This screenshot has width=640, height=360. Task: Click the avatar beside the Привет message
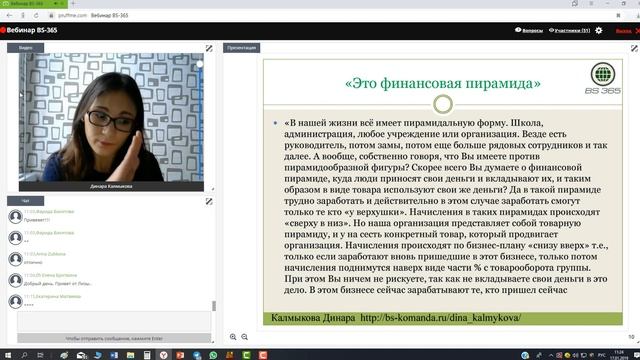[x=16, y=216]
